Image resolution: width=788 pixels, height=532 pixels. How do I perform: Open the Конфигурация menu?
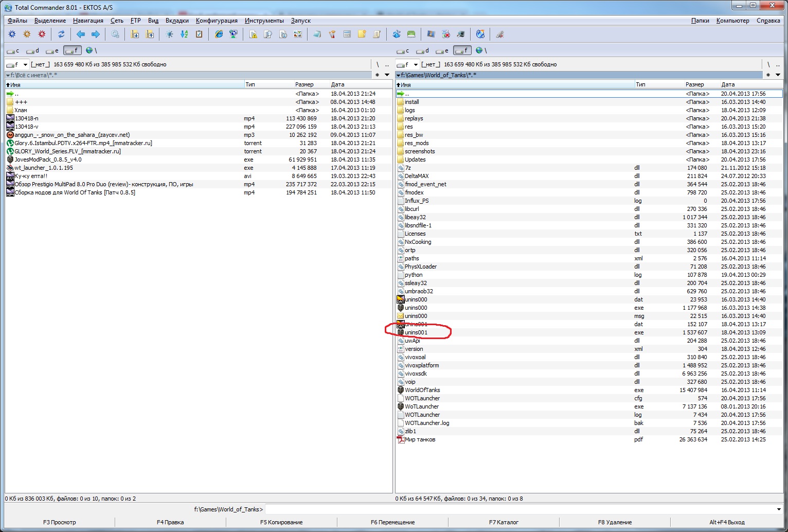click(x=217, y=21)
